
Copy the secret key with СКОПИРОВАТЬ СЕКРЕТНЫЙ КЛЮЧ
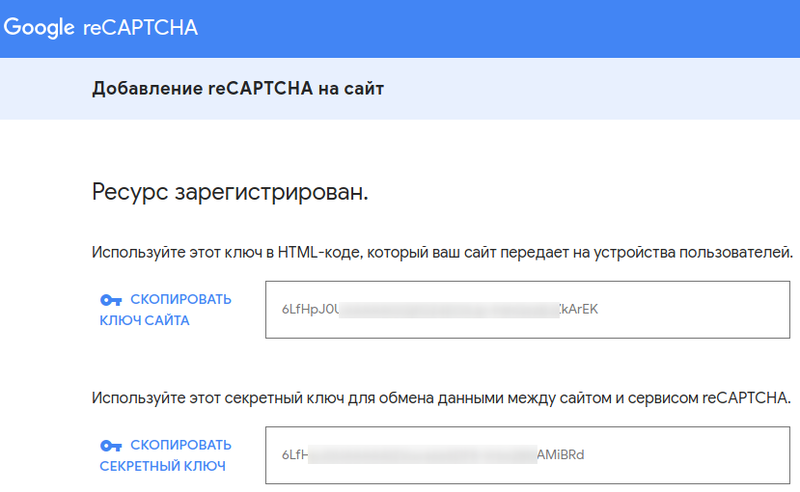click(165, 455)
